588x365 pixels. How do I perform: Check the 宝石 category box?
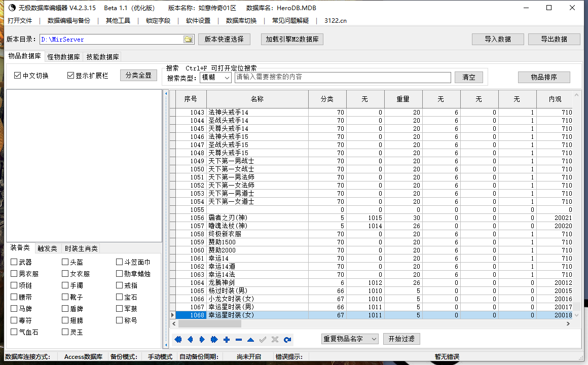click(x=119, y=297)
